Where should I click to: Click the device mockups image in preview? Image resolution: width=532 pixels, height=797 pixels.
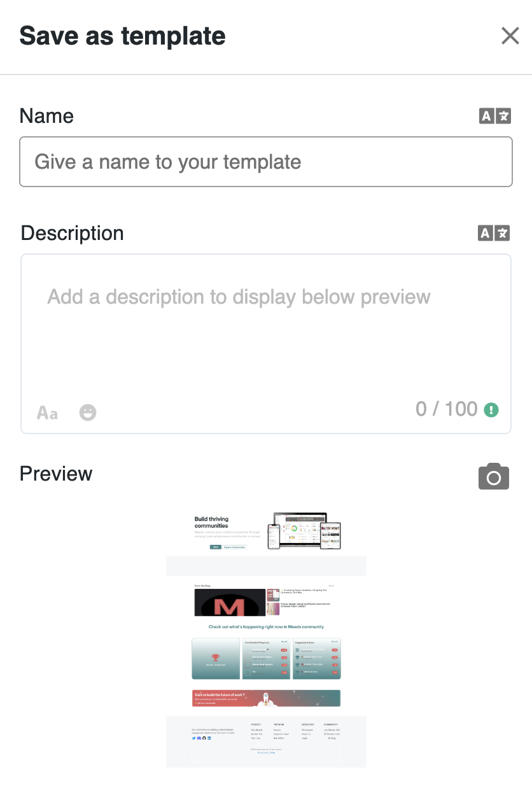[x=304, y=531]
